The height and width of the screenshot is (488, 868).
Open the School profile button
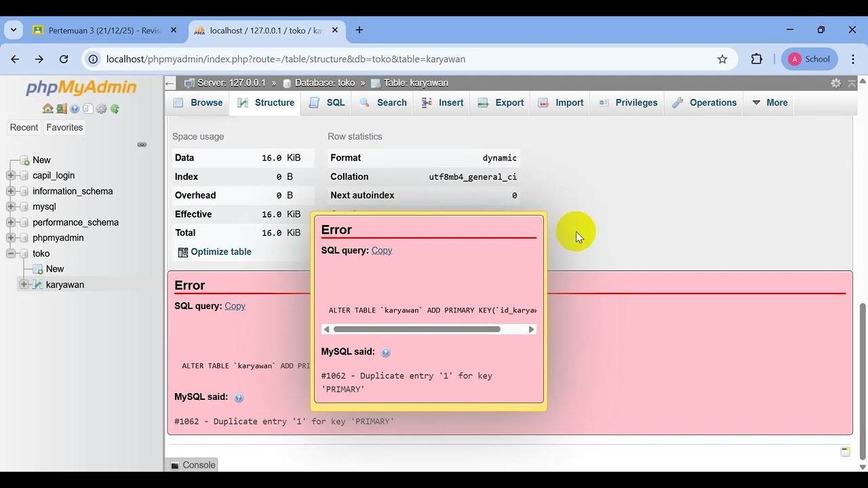pos(810,59)
